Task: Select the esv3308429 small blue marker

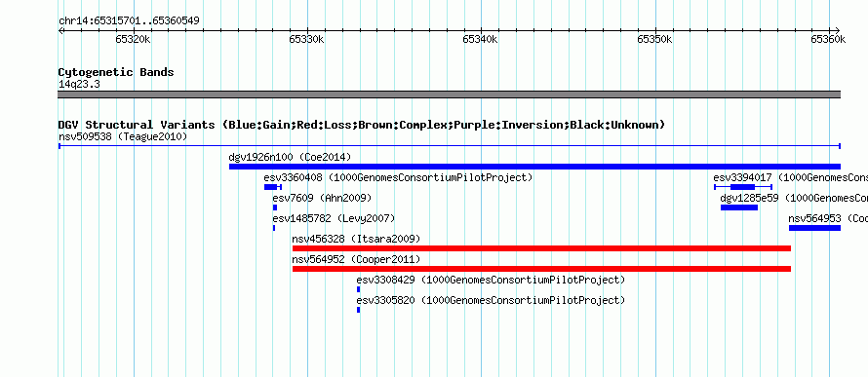Action: coord(358,289)
